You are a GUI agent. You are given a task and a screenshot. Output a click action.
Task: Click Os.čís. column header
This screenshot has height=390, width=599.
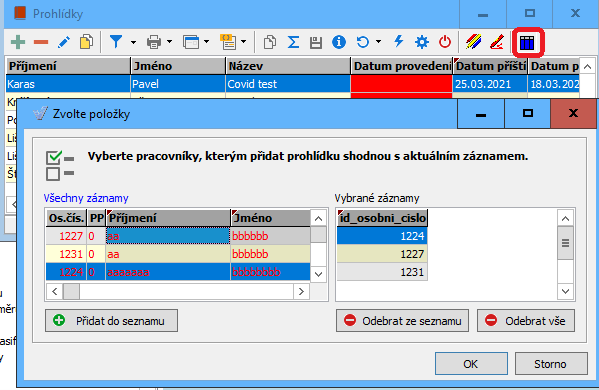[x=66, y=218]
